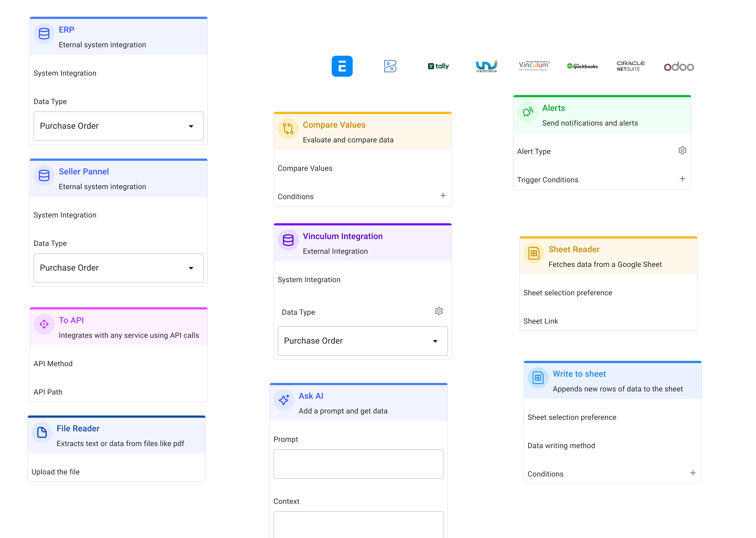756x538 pixels.
Task: Click the QuickBooks logo
Action: [582, 66]
